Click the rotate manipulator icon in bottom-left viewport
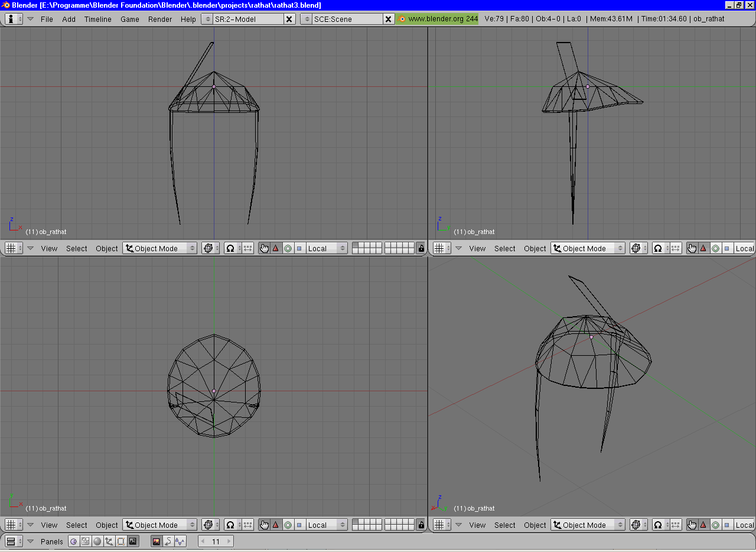Screen dimensions: 756x552 (x=288, y=525)
